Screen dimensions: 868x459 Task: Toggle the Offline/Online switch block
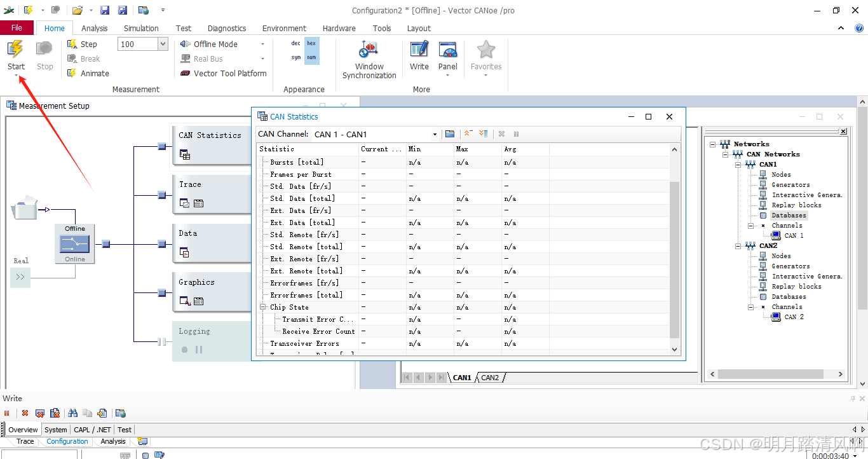tap(74, 243)
